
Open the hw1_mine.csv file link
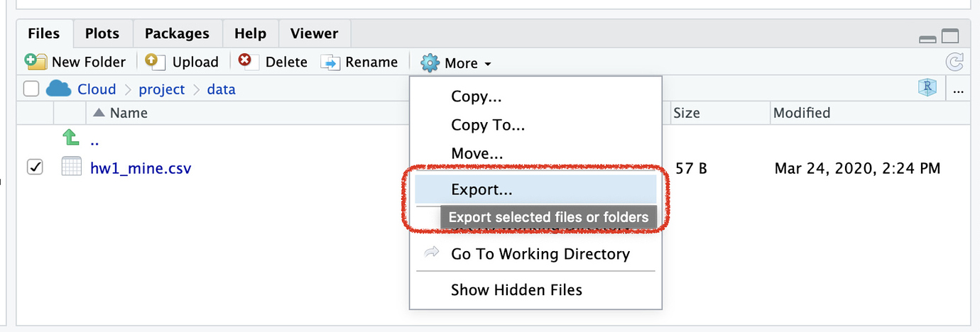140,169
